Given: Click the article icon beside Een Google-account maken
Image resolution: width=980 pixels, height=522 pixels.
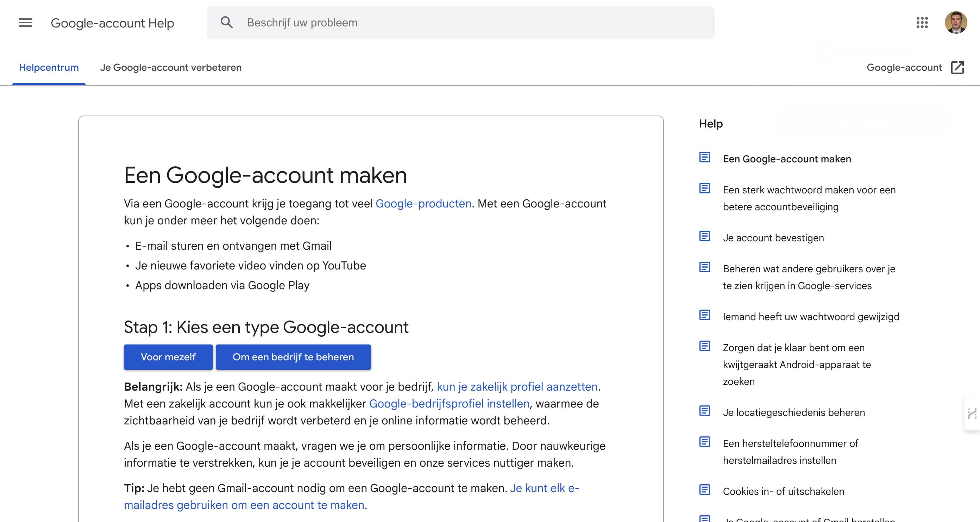Looking at the screenshot, I should pos(705,157).
